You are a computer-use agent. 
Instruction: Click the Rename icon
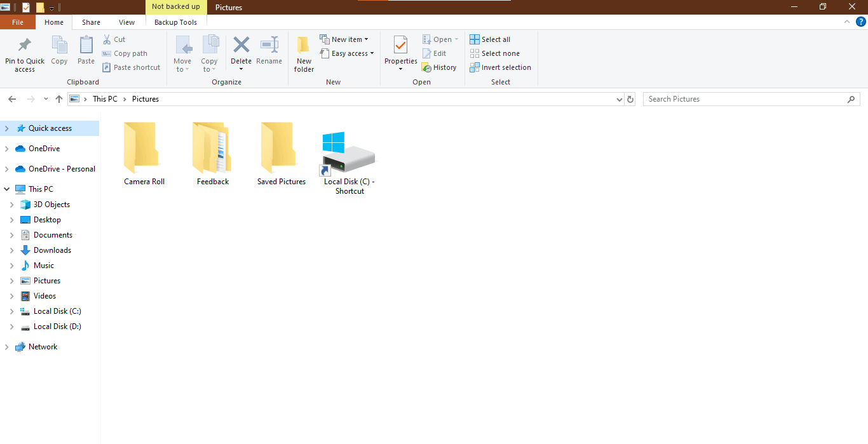click(269, 53)
